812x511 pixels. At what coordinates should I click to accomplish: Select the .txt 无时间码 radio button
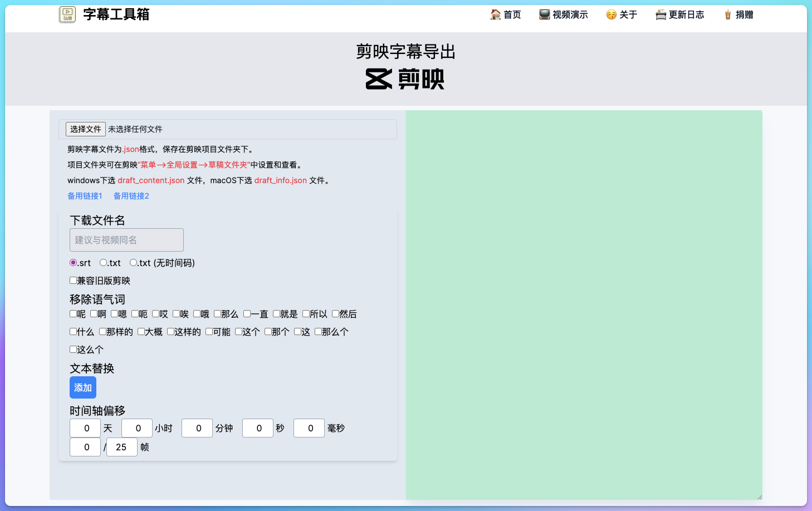[133, 262]
